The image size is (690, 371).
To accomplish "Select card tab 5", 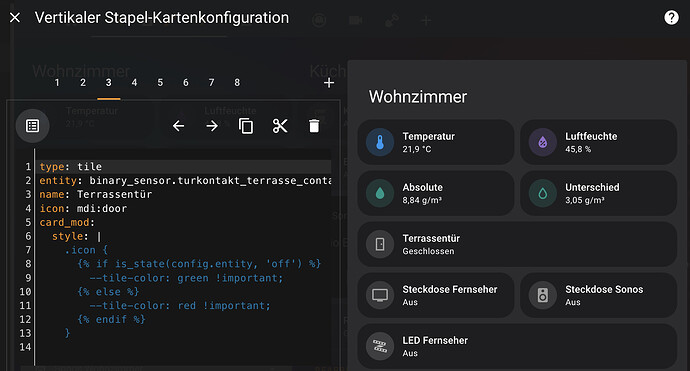I will 160,83.
